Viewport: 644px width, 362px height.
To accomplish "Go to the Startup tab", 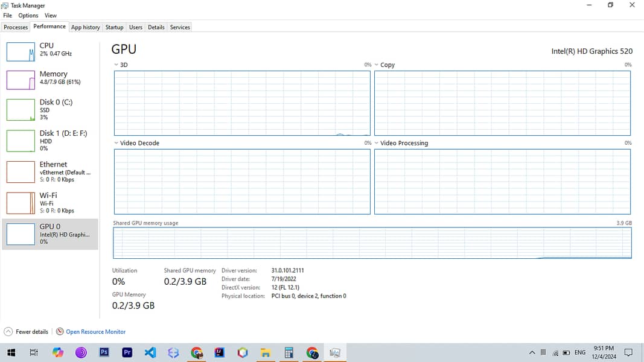I will 114,27.
